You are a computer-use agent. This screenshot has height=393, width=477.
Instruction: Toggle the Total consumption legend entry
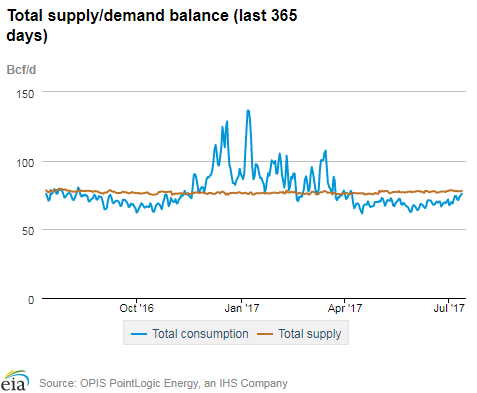tap(190, 334)
